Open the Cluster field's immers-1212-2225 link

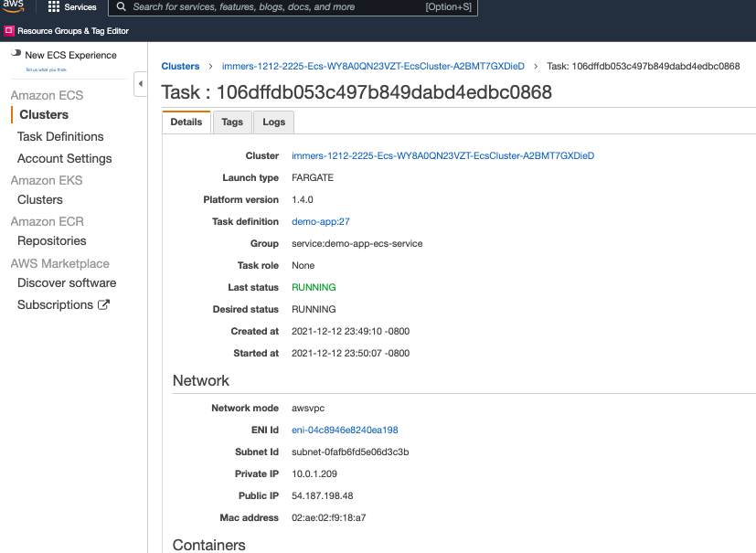point(442,155)
